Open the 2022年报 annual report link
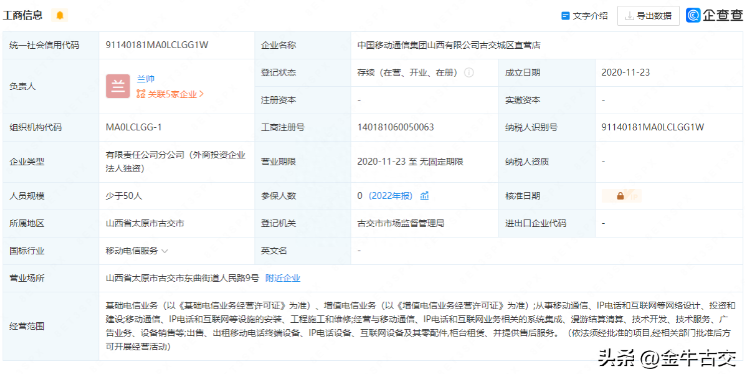The width and height of the screenshot is (745, 374). [391, 196]
